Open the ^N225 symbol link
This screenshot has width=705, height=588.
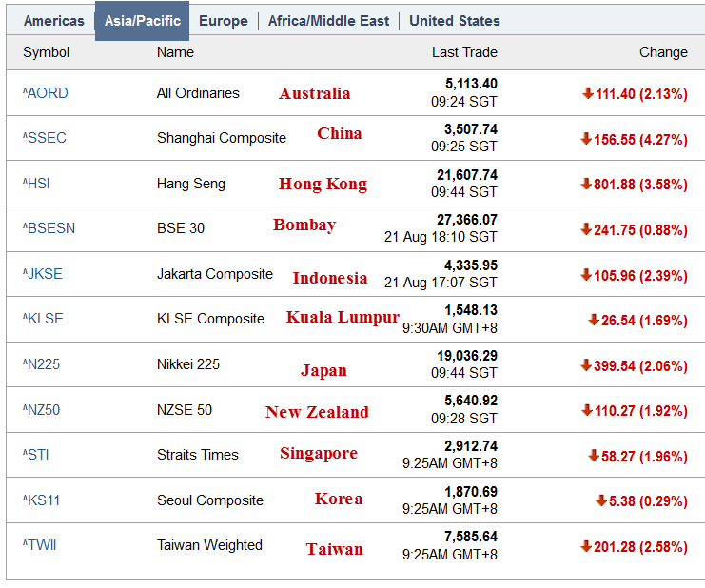[44, 364]
